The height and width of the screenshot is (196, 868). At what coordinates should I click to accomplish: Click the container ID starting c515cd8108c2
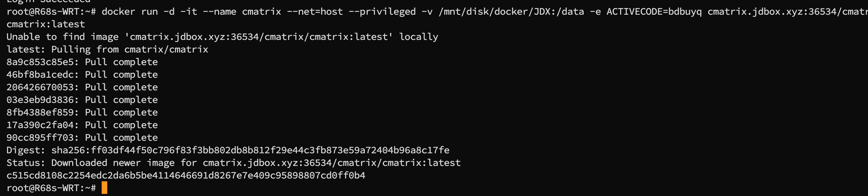(186, 175)
